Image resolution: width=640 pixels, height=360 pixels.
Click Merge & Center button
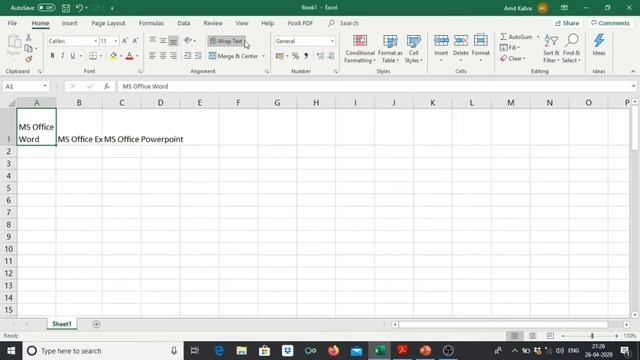pos(233,56)
